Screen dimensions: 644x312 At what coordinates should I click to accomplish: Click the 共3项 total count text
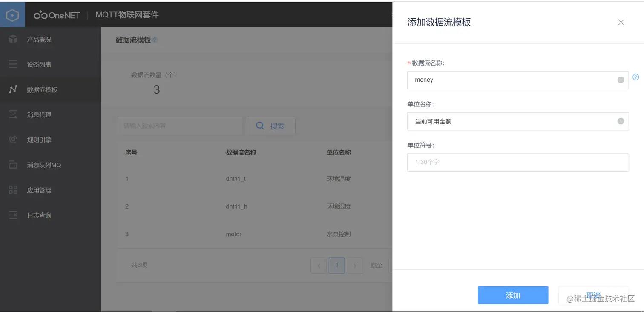[139, 265]
